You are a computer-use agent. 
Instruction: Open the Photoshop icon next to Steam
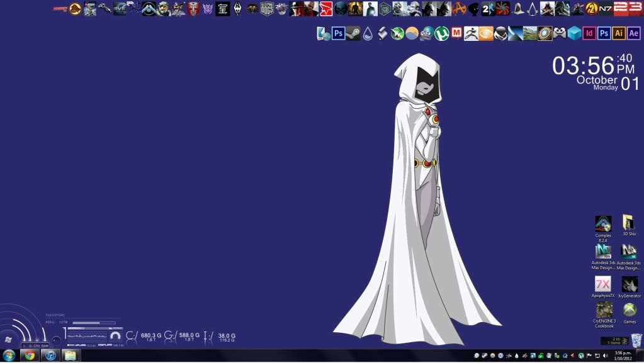tap(338, 33)
